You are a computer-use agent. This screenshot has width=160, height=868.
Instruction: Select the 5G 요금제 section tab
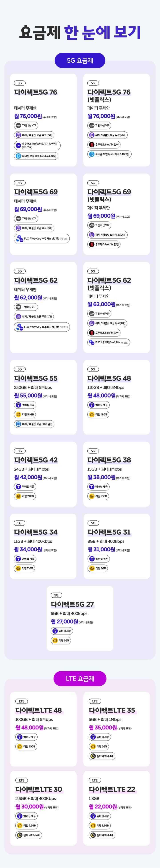80,61
